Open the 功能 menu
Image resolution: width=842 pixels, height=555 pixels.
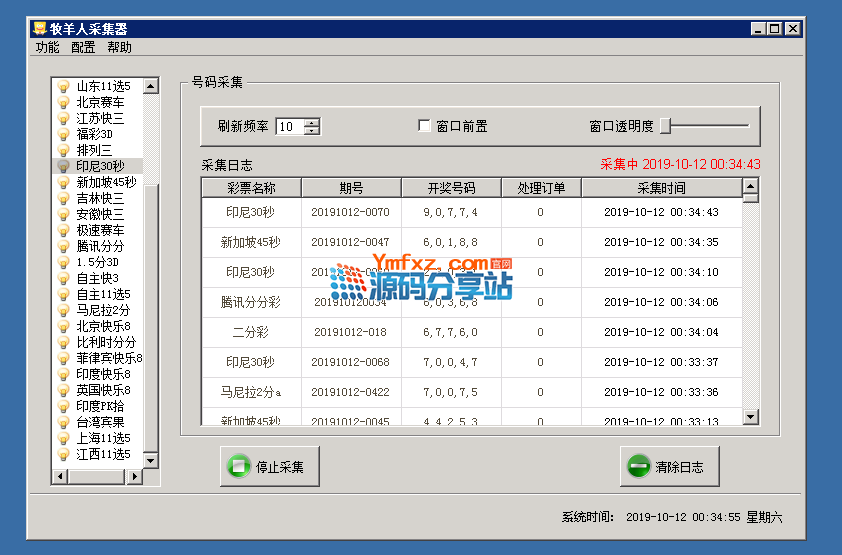coord(48,47)
